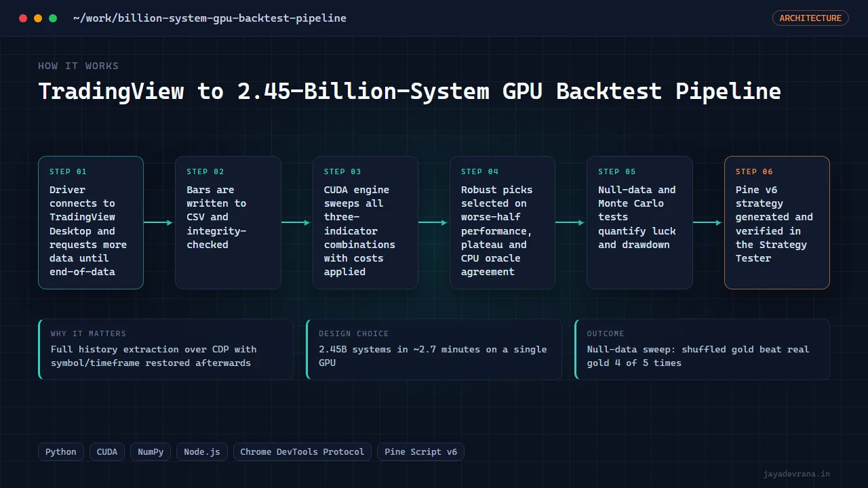This screenshot has width=868, height=488.
Task: Click the green maximize window dot
Action: coord(53,18)
